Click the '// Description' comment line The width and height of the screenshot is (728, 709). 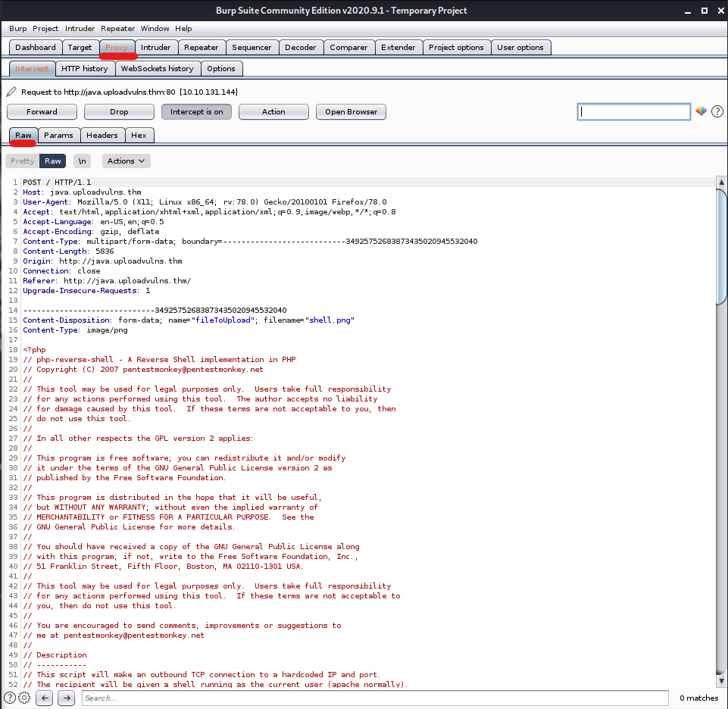point(55,654)
